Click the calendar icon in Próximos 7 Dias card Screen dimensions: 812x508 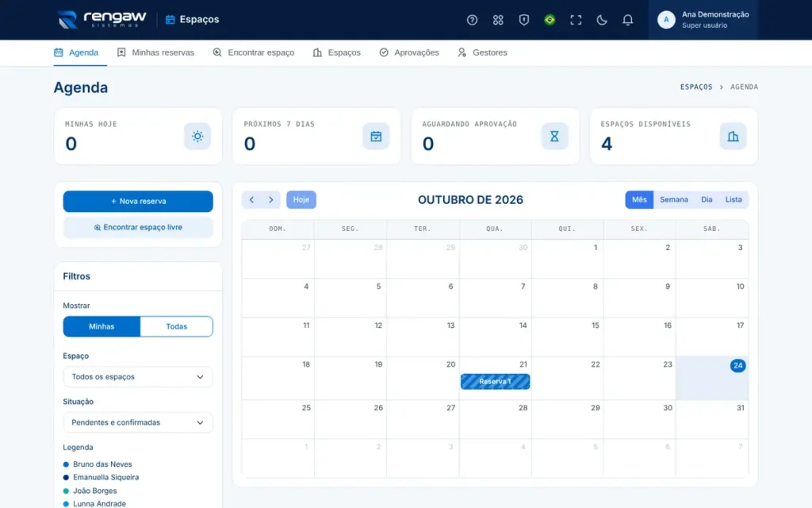coord(376,137)
